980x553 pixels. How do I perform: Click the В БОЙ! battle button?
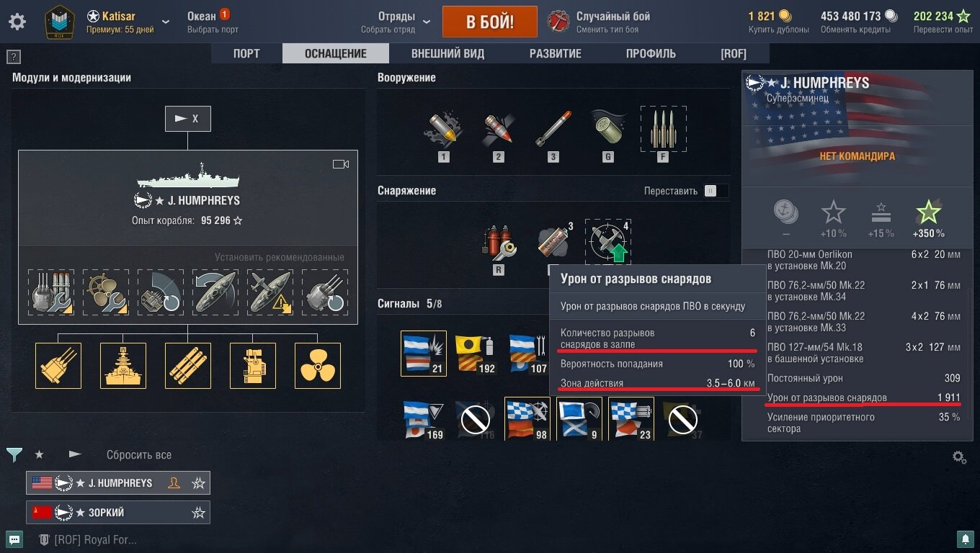pos(490,22)
